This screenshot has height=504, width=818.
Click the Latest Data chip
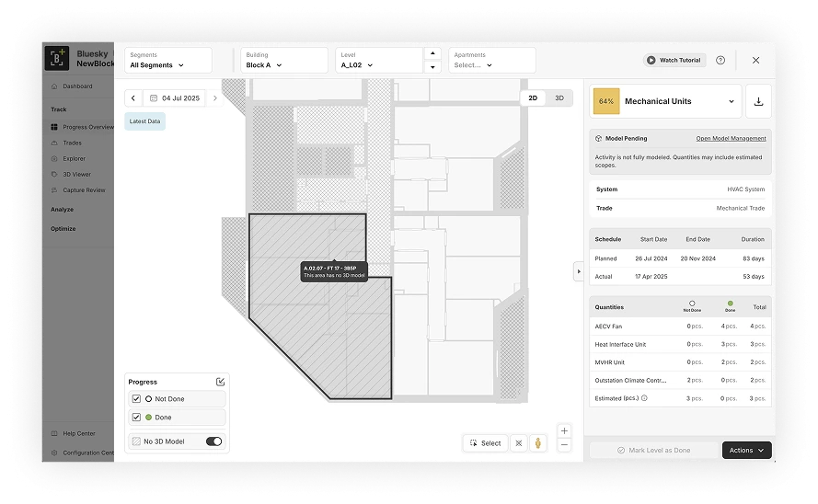(145, 121)
